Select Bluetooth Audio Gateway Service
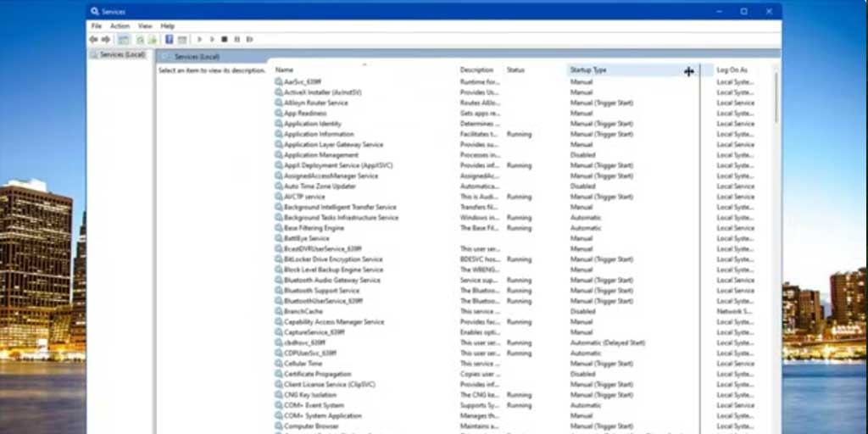 click(332, 280)
